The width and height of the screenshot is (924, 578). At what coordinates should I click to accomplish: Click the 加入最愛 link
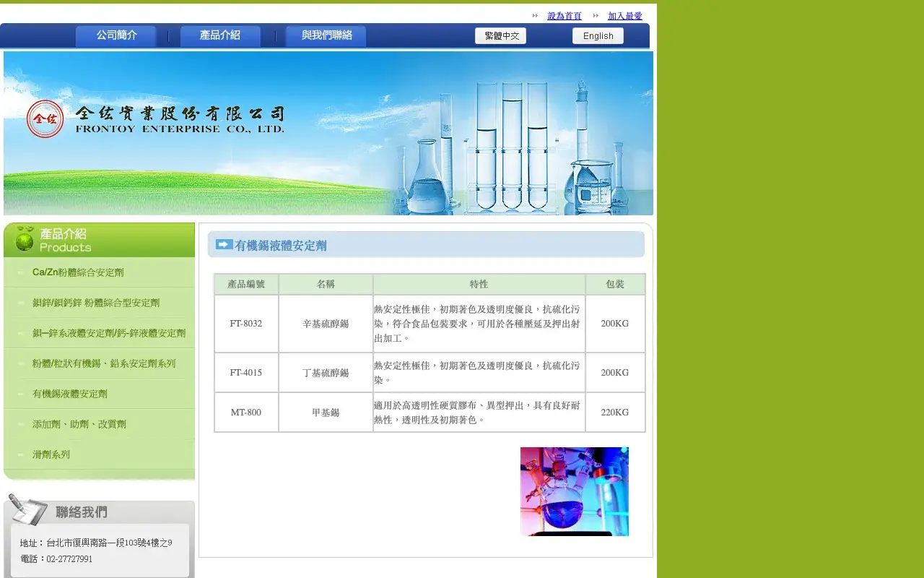click(624, 16)
